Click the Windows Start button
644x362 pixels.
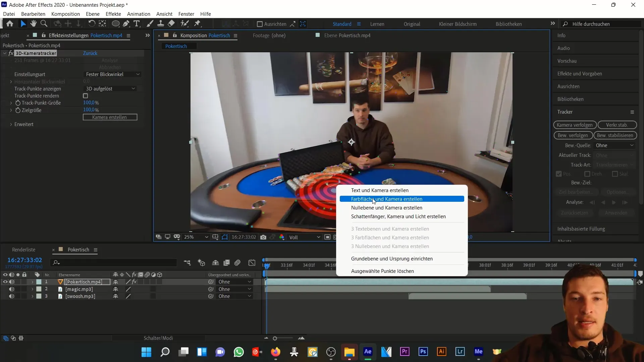[146, 352]
